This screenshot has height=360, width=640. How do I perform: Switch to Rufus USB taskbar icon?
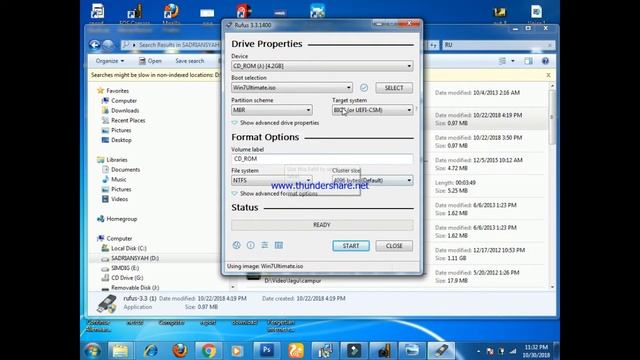441,351
